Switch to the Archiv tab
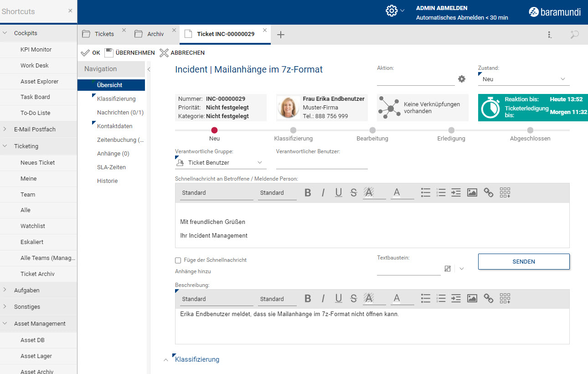The image size is (588, 374). click(155, 34)
